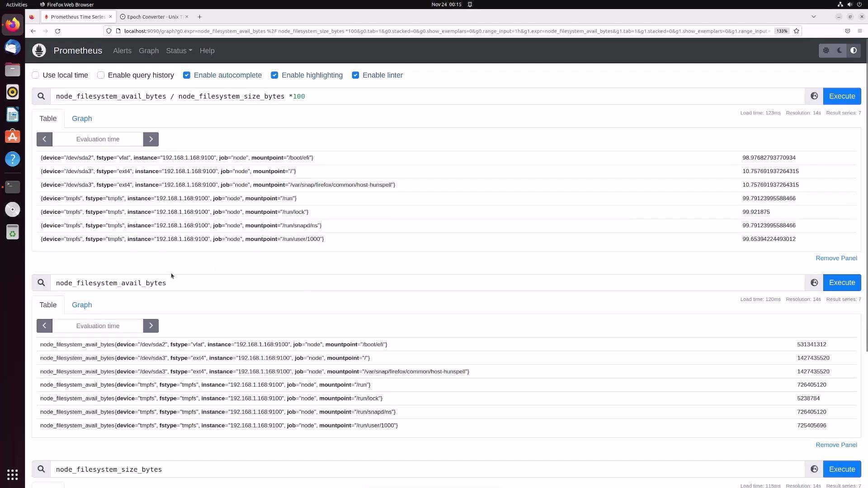868x488 pixels.
Task: Close the Epoch Converter tab
Action: [x=187, y=17]
